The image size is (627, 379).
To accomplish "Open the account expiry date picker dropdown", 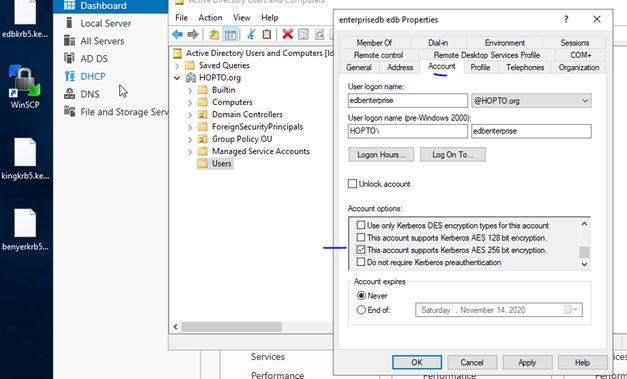I will coord(571,310).
